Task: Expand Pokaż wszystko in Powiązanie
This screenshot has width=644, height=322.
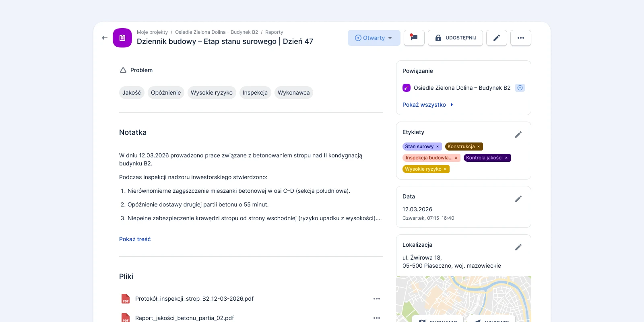Action: click(x=427, y=105)
